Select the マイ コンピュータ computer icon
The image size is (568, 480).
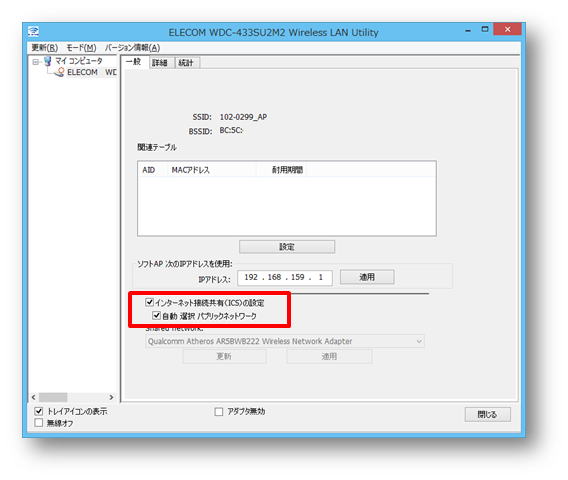47,61
